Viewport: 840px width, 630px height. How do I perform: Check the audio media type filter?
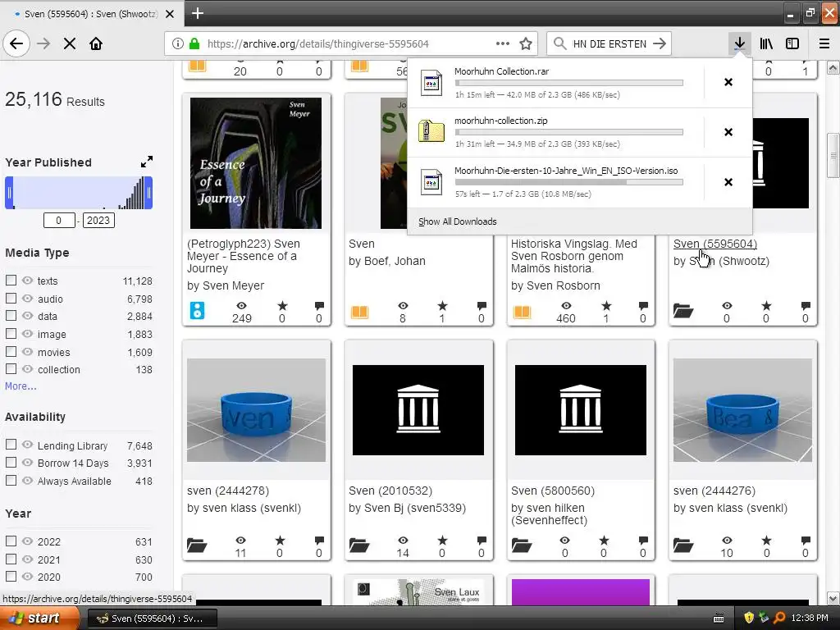pyautogui.click(x=11, y=299)
